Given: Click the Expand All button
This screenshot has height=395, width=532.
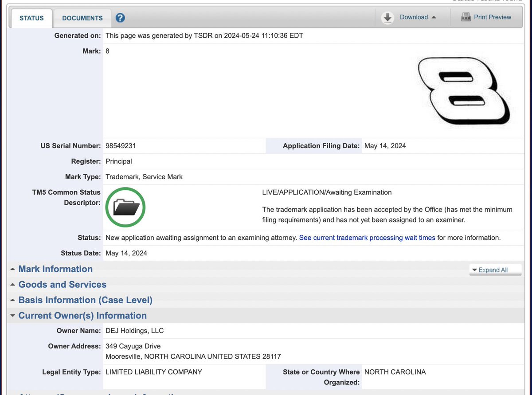Looking at the screenshot, I should pos(496,270).
